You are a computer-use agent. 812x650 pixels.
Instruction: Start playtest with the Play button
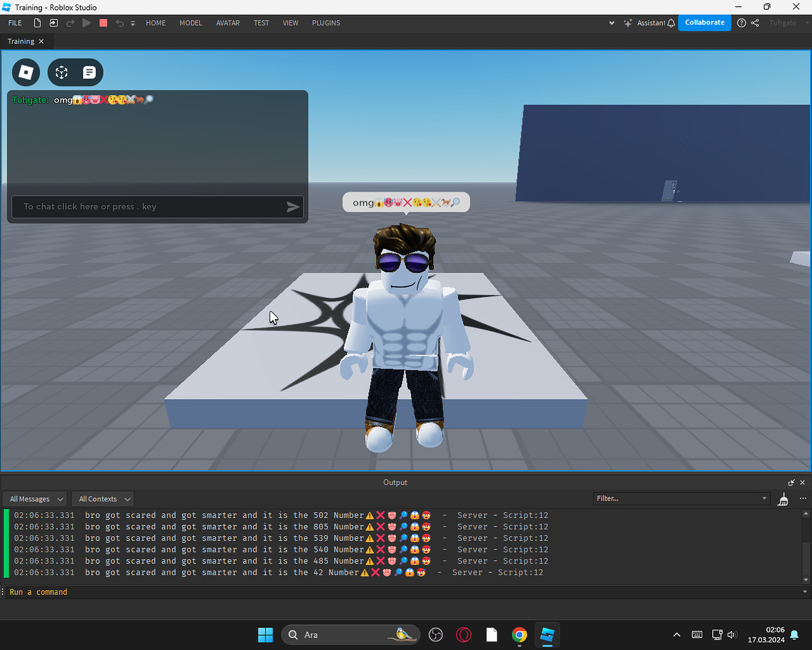pos(86,22)
